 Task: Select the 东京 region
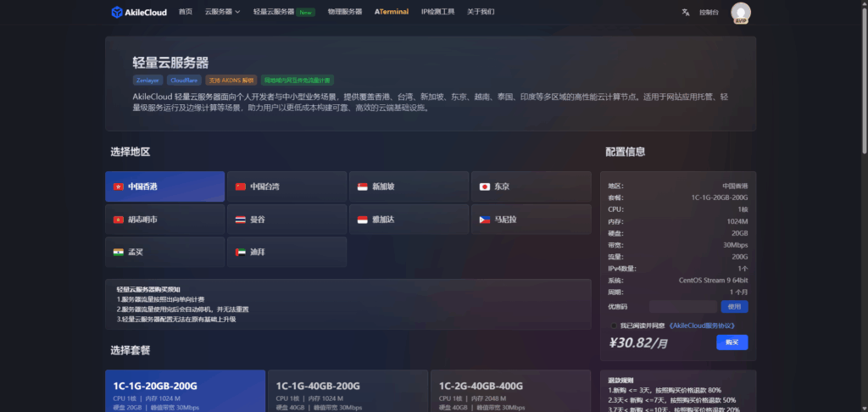click(x=531, y=187)
